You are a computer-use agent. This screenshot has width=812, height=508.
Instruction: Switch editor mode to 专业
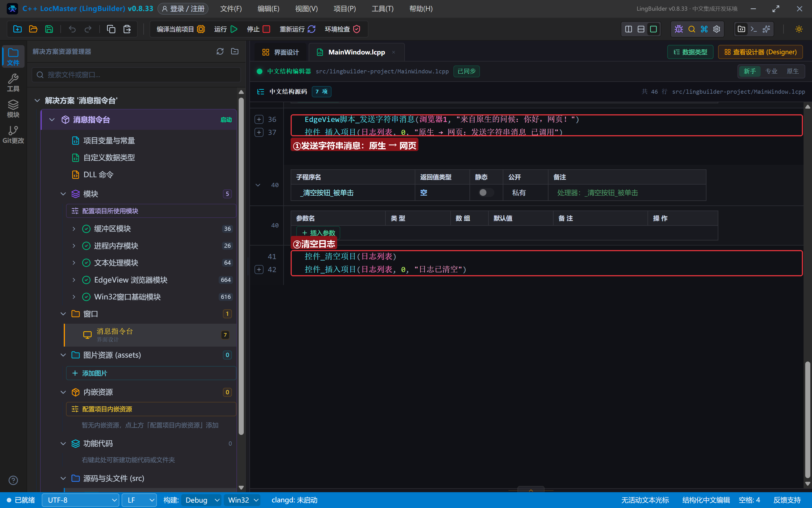[771, 71]
